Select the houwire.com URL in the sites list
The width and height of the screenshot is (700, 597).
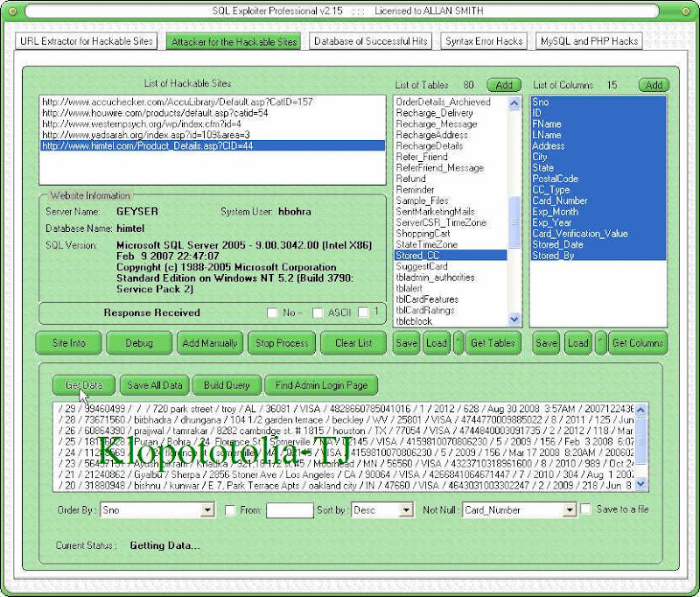[213, 113]
